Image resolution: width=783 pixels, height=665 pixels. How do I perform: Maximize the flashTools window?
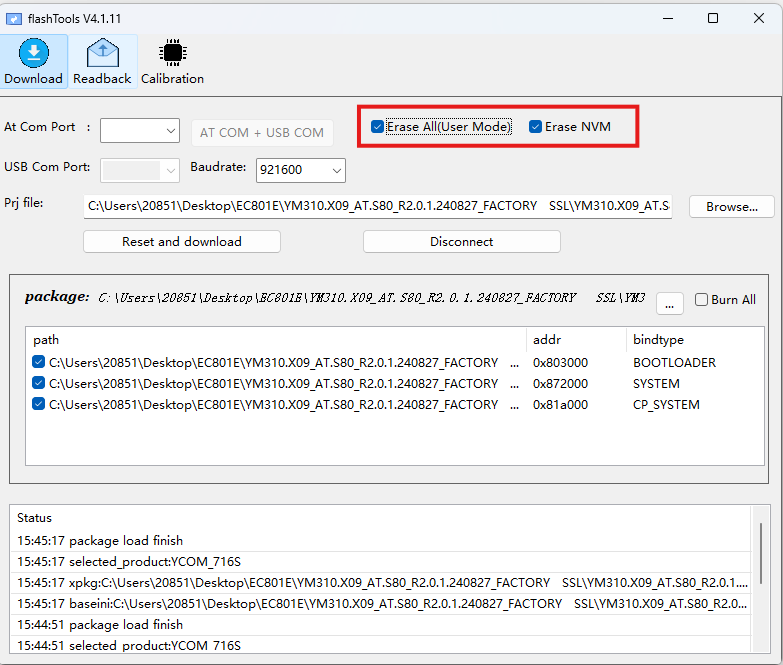tap(712, 18)
